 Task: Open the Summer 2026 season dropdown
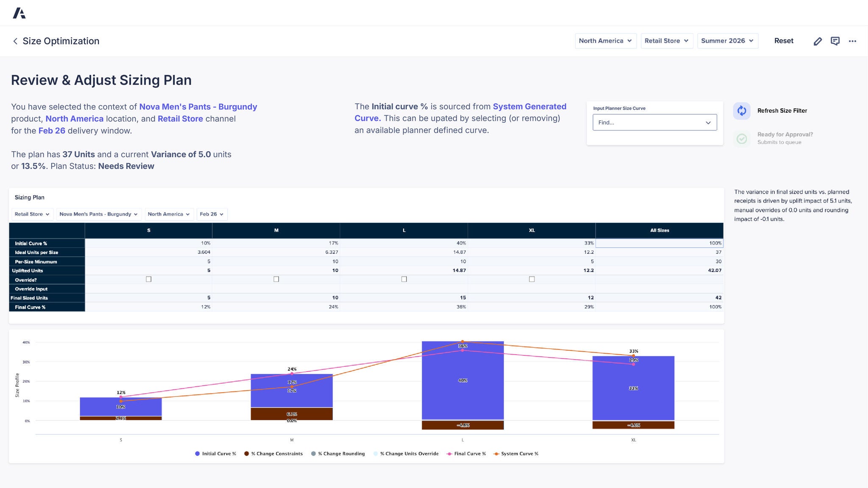pos(727,41)
